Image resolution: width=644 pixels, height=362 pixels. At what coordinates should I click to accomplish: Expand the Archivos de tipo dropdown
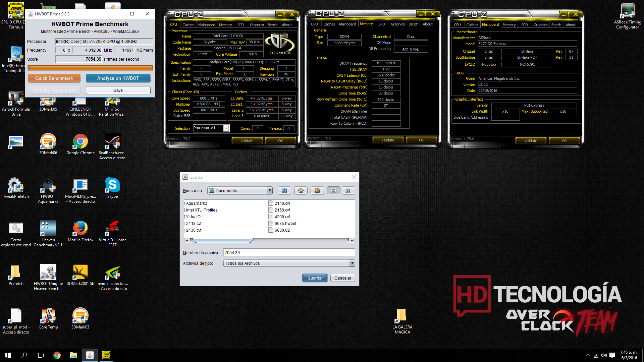(352, 263)
